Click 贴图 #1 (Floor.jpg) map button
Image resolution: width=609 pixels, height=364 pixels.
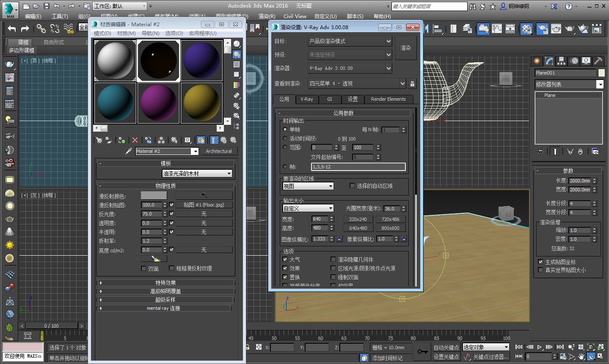point(204,205)
